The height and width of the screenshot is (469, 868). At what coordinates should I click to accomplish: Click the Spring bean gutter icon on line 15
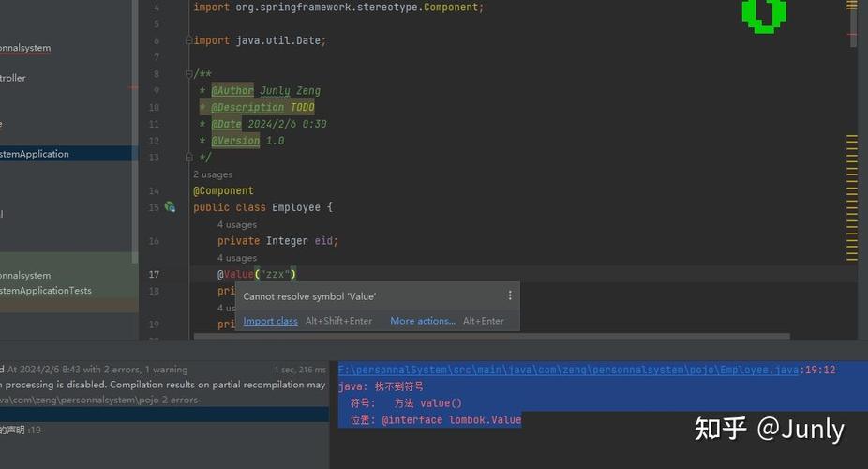pyautogui.click(x=170, y=207)
